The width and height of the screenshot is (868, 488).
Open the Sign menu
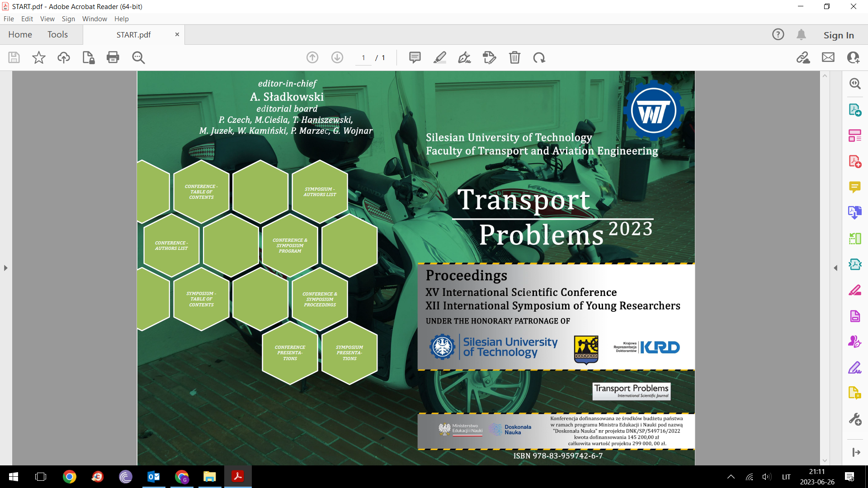(68, 19)
